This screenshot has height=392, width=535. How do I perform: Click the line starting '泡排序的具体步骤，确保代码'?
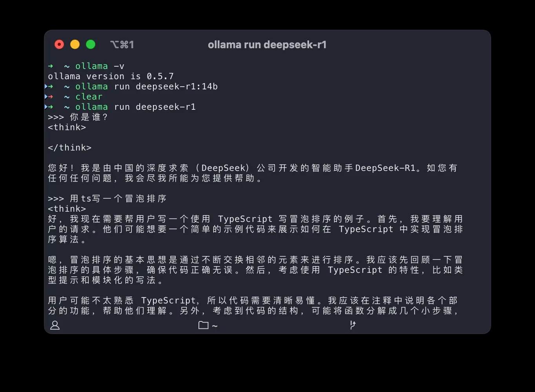(255, 270)
